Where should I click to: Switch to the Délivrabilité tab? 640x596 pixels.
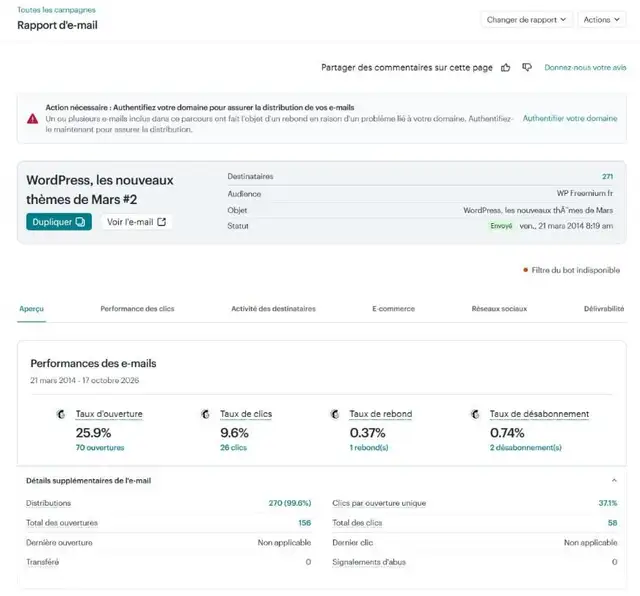[x=604, y=309]
